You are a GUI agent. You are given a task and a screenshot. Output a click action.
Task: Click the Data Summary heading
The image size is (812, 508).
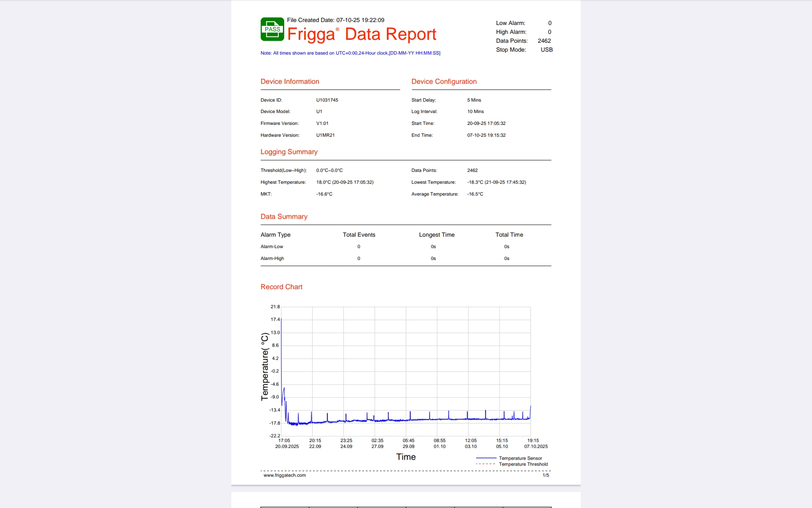tap(284, 216)
